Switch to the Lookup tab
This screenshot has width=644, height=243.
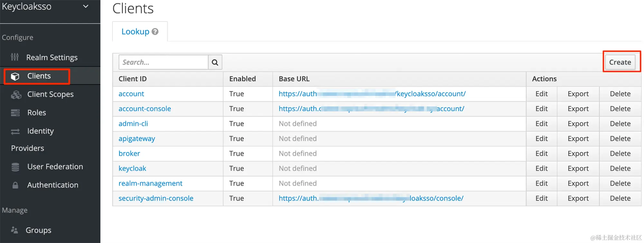click(135, 32)
